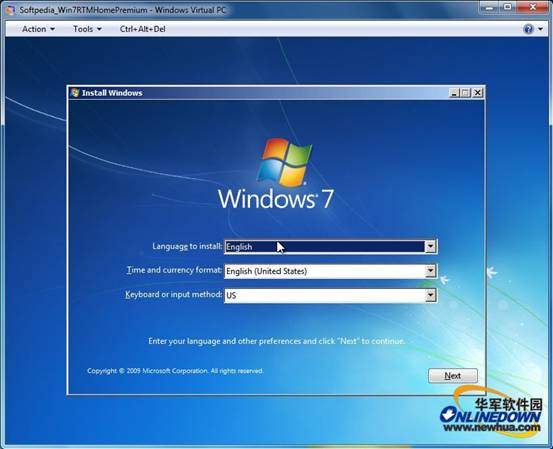Minimize the Windows Virtual PC window
This screenshot has height=449, width=553.
(490, 7)
